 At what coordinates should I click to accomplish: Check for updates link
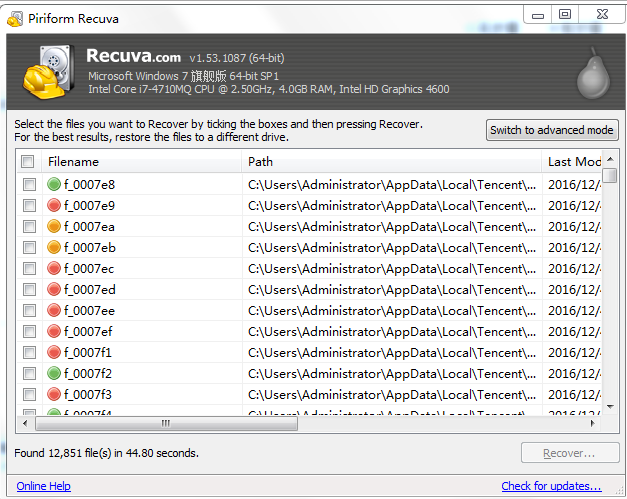coord(551,486)
